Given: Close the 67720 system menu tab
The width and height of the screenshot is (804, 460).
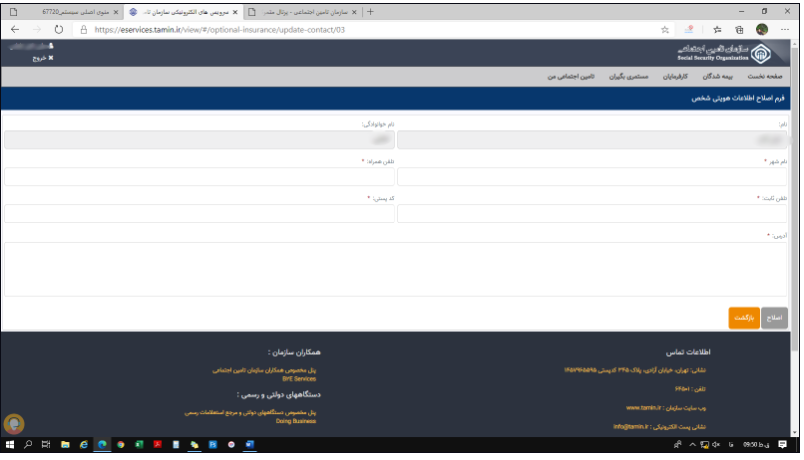Looking at the screenshot, I should pyautogui.click(x=115, y=12).
